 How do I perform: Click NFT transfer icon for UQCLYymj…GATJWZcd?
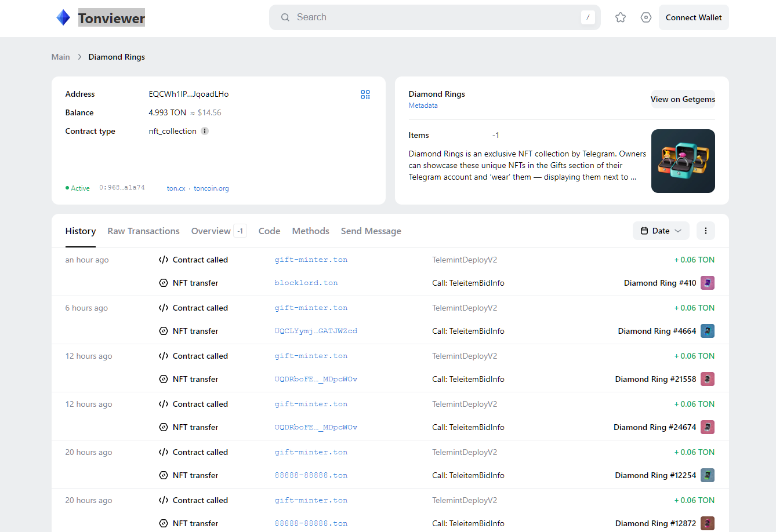point(164,331)
